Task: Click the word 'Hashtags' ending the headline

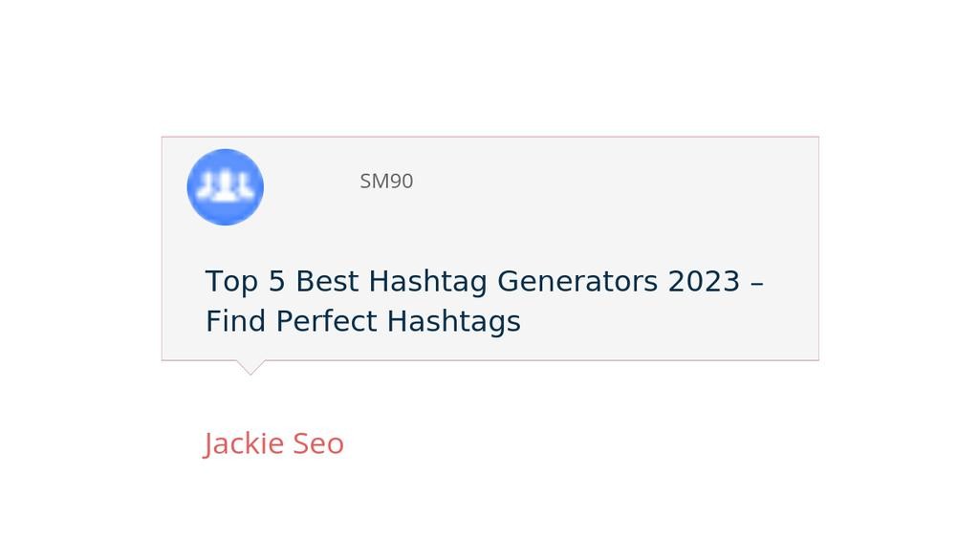Action: (454, 322)
